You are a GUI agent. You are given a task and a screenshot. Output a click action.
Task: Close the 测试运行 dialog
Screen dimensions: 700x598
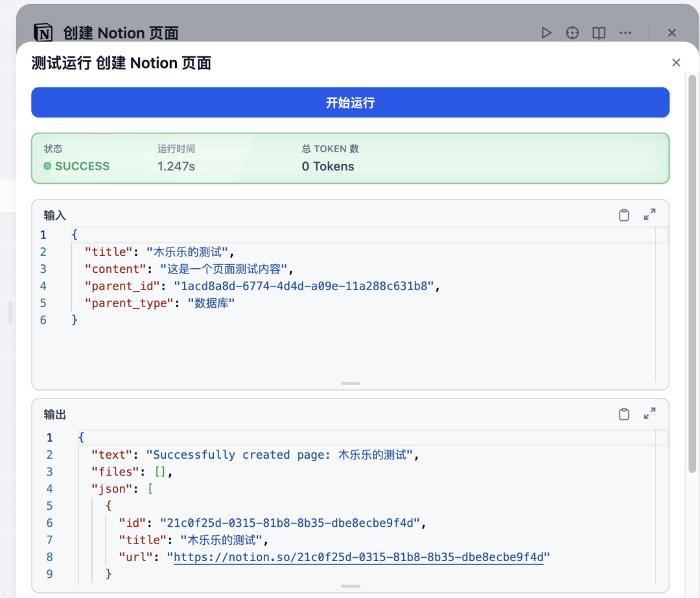[676, 62]
